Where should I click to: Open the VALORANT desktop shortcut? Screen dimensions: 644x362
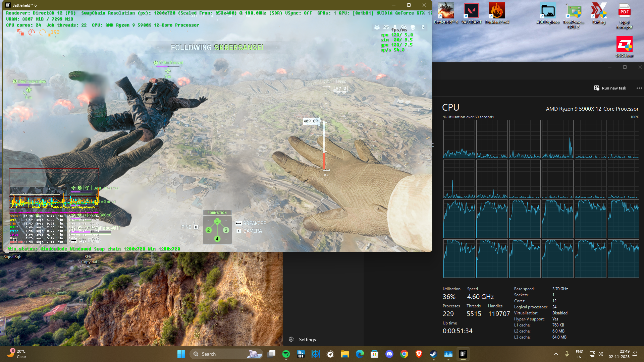[x=471, y=13]
